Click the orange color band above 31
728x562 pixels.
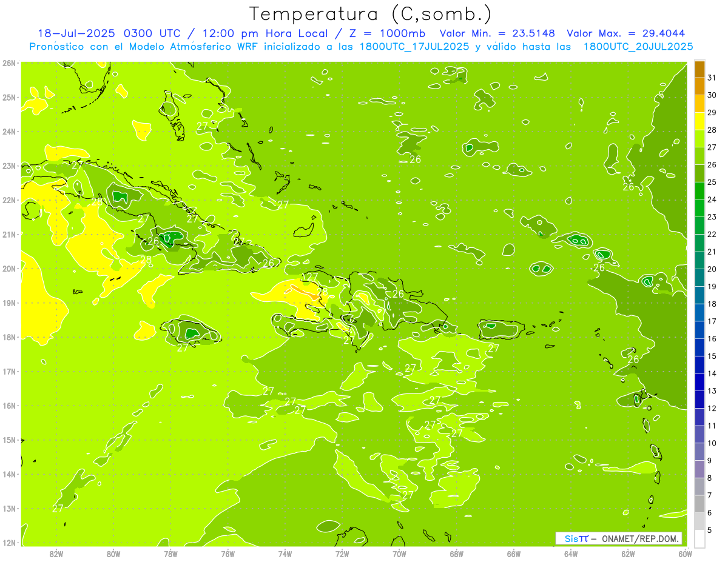pyautogui.click(x=699, y=69)
